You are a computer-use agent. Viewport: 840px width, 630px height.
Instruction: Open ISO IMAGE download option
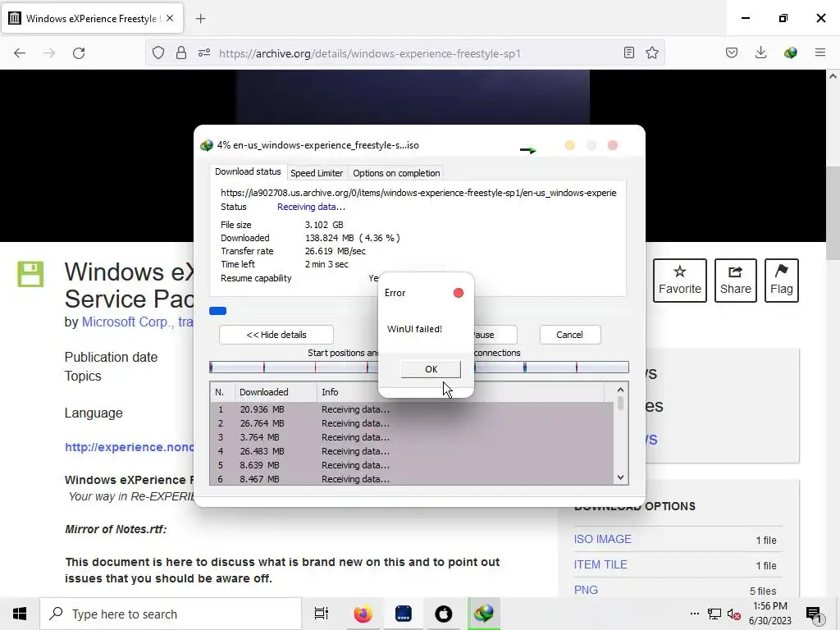click(603, 540)
